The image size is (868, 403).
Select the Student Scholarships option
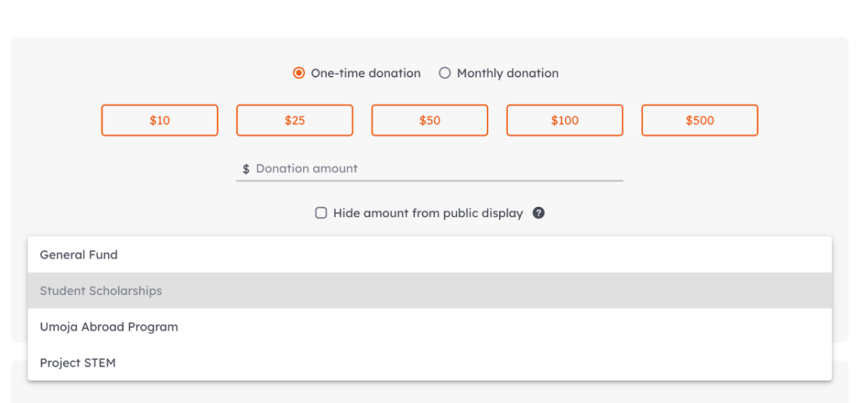pos(101,291)
